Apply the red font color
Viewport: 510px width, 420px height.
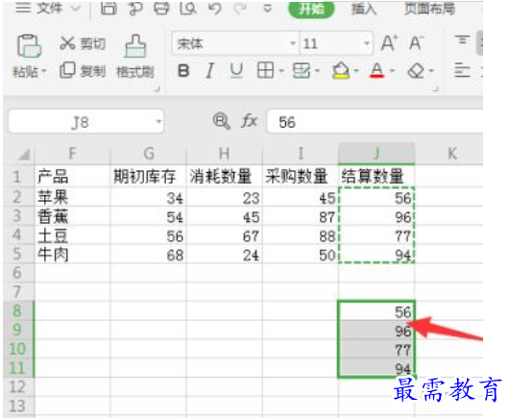[x=376, y=71]
